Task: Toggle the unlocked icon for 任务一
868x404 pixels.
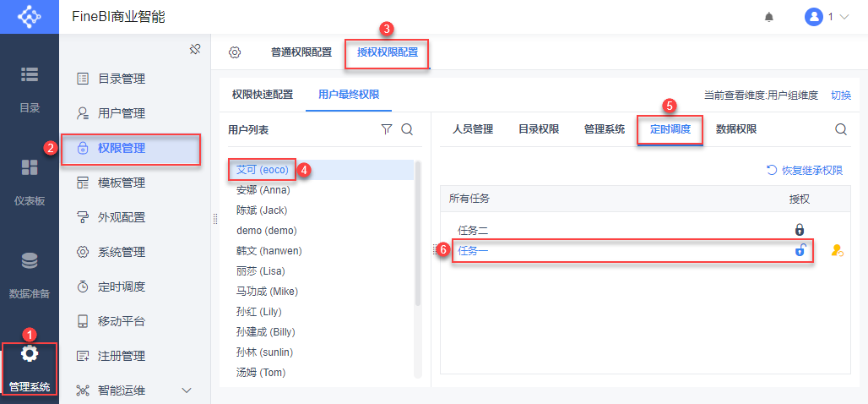Action: click(800, 250)
